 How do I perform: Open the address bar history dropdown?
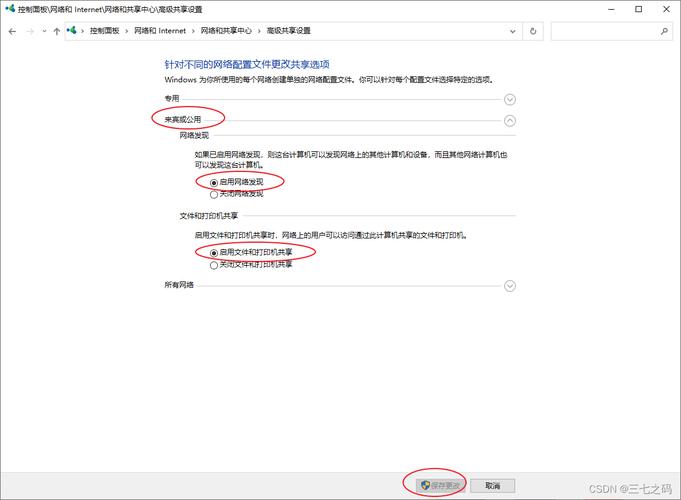click(x=512, y=31)
